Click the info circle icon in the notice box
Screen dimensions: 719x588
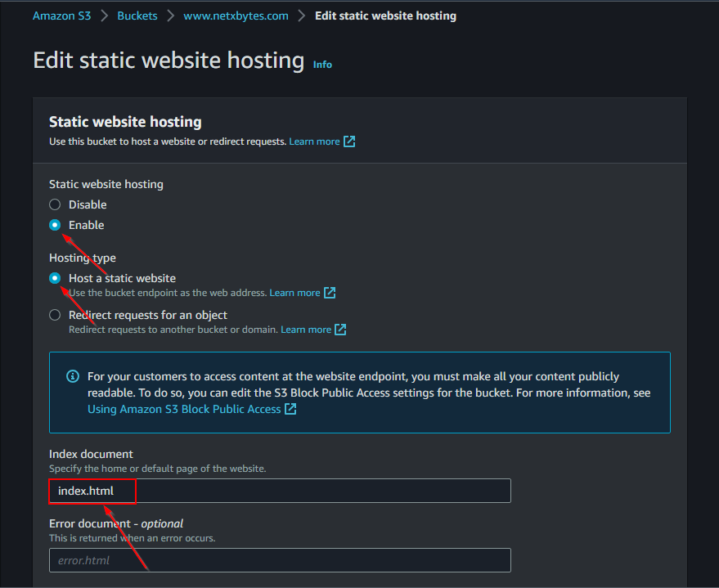(x=72, y=377)
